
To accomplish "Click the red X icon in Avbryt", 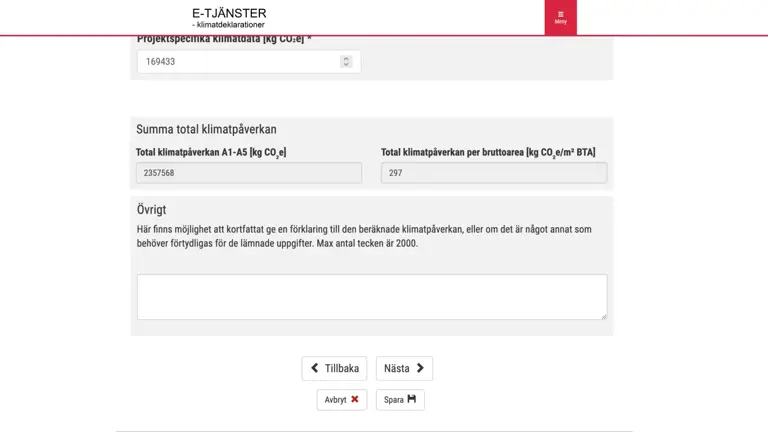I will tap(354, 399).
